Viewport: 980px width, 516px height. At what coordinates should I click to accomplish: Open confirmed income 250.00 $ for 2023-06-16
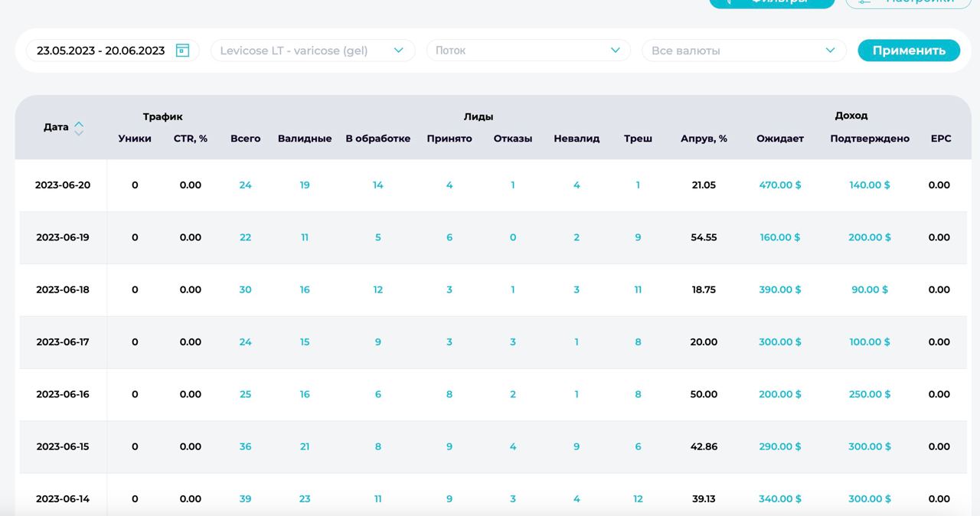[870, 394]
